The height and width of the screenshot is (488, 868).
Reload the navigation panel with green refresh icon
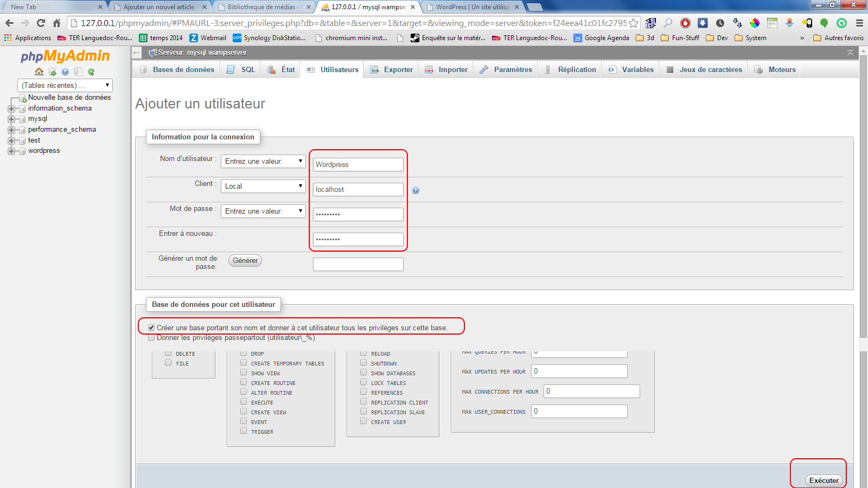click(91, 72)
